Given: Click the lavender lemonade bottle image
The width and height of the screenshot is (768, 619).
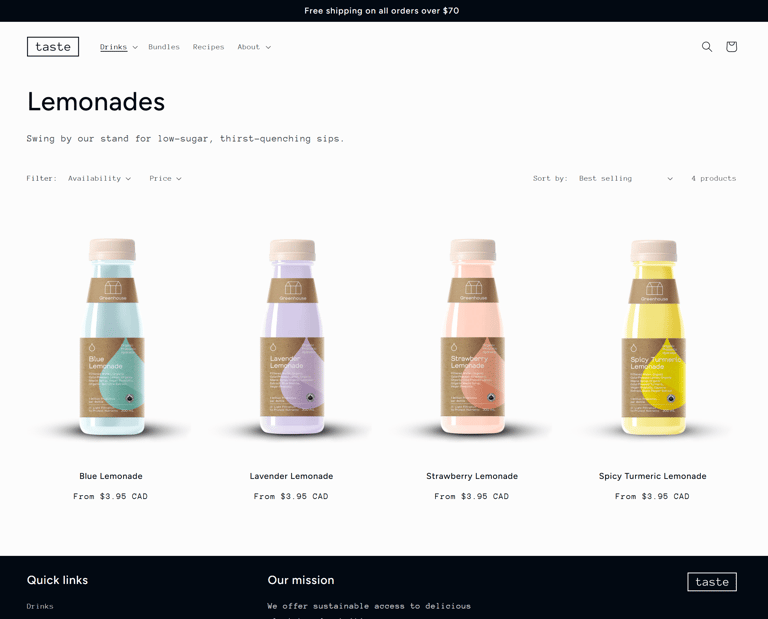Looking at the screenshot, I should pyautogui.click(x=292, y=337).
